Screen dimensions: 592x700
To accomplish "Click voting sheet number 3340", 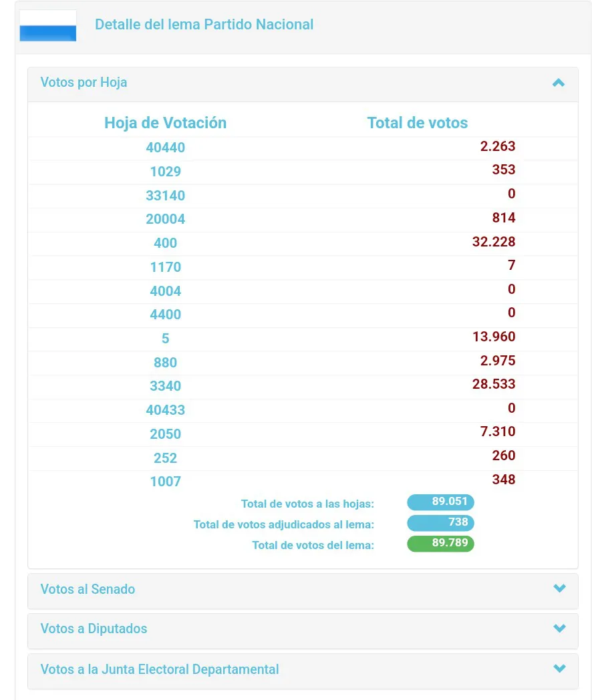I will 165,386.
